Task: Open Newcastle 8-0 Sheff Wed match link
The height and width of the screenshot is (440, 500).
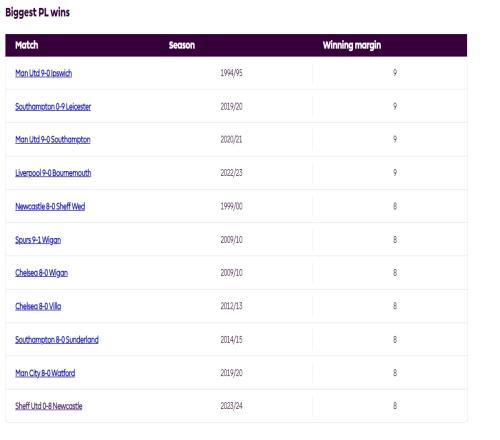Action: (x=50, y=206)
